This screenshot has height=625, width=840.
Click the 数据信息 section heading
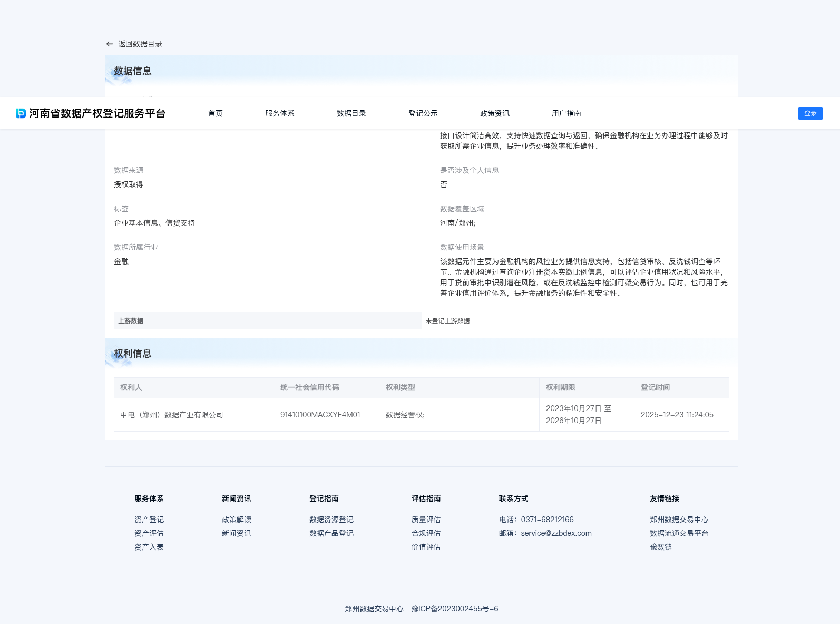coord(133,71)
